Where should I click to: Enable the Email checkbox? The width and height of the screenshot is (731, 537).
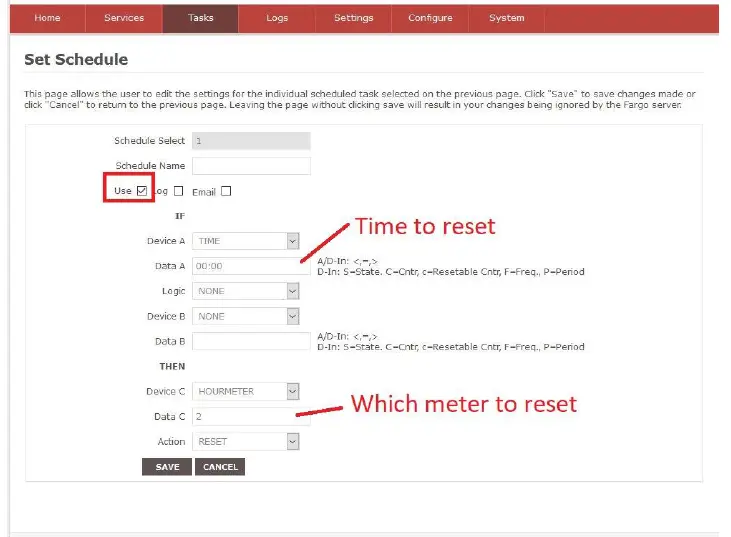click(226, 191)
